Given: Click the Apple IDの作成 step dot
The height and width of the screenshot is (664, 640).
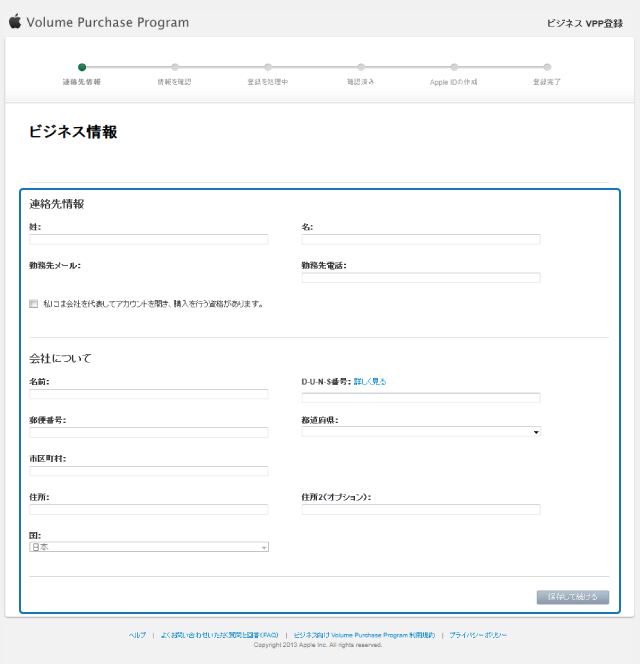Looking at the screenshot, I should [454, 67].
